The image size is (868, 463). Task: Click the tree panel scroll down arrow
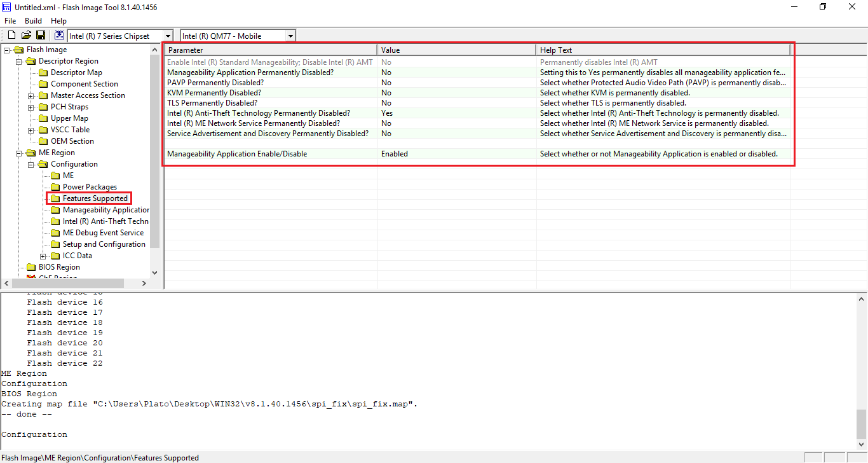click(155, 272)
